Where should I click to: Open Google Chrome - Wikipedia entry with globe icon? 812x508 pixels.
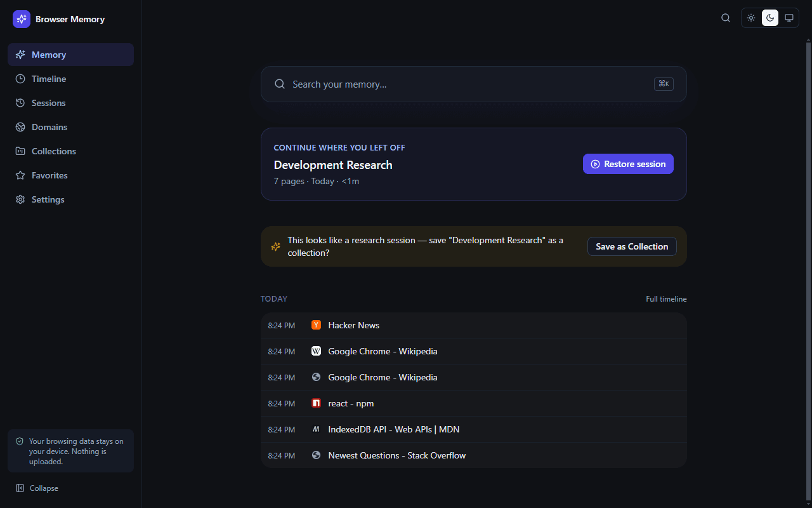(474, 377)
